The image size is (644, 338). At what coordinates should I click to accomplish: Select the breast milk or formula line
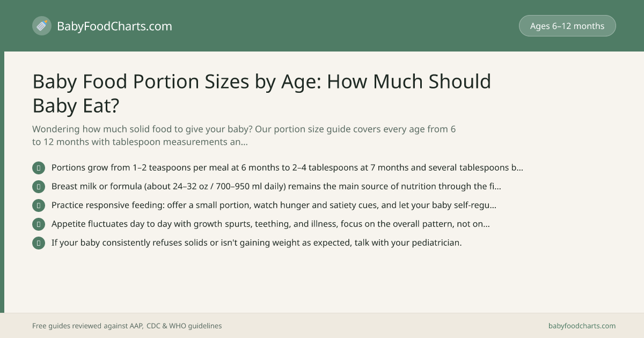pyautogui.click(x=276, y=186)
